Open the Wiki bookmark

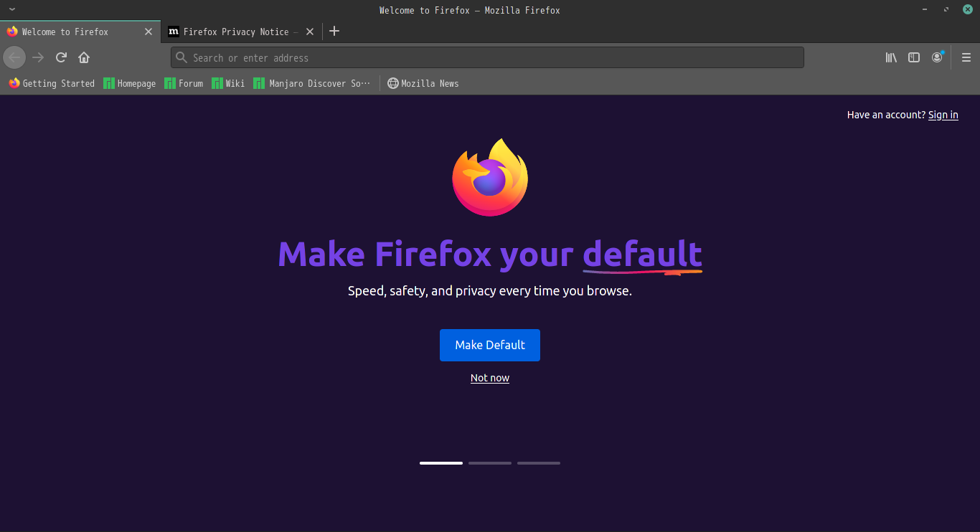tap(228, 83)
